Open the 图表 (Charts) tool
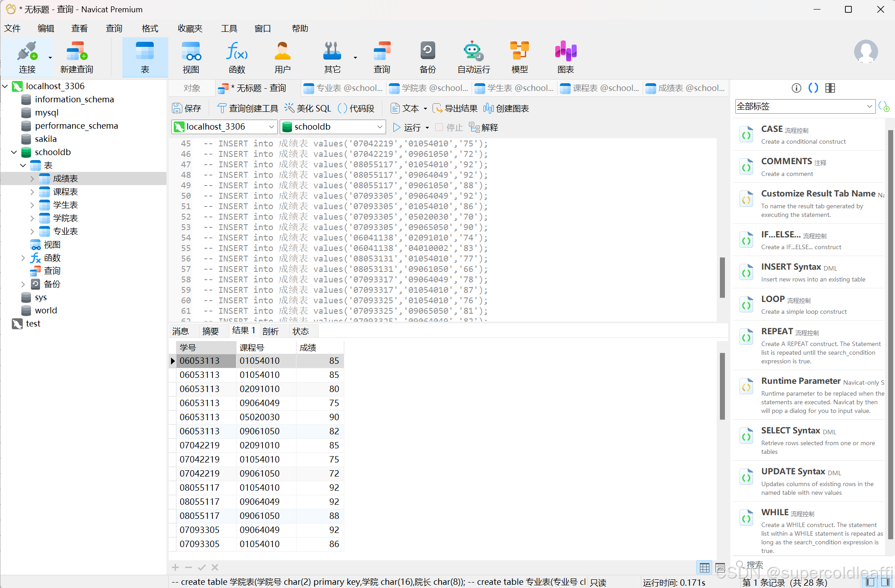Viewport: 895px width, 588px height. 565,57
